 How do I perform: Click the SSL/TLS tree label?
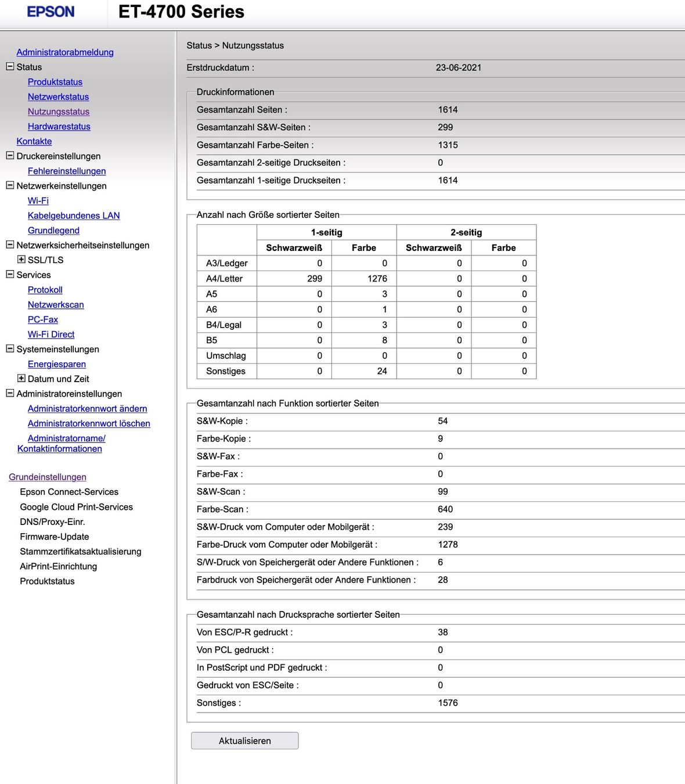(x=46, y=260)
